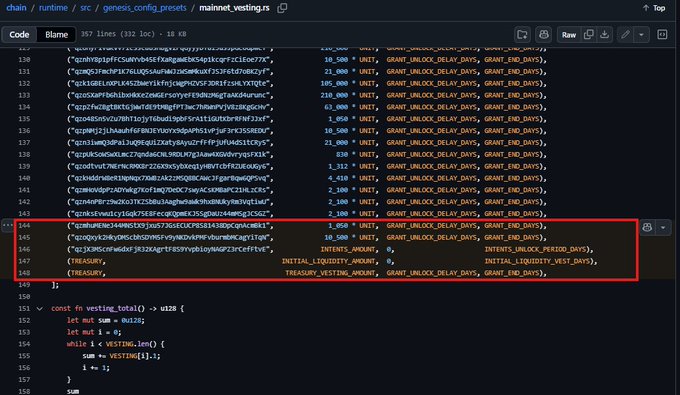Click 830 amount on line 138
The image size is (680, 395).
point(342,154)
